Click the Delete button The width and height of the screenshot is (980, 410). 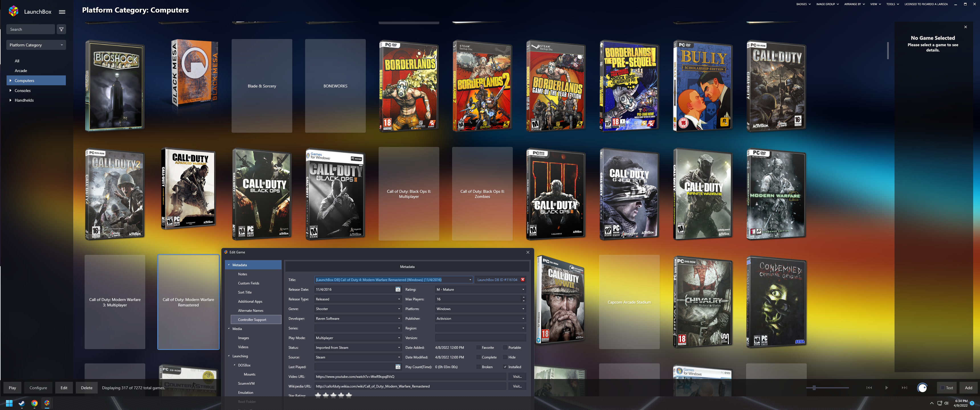tap(87, 388)
